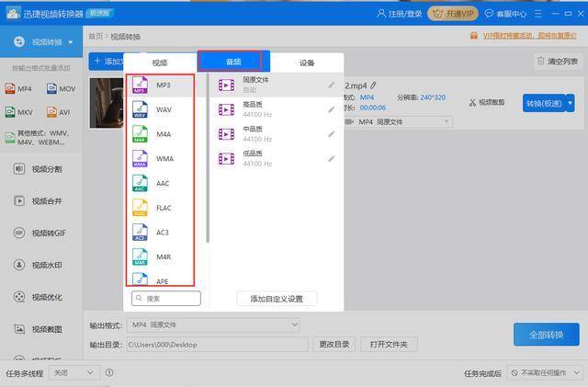Click info icon beside 任务多线程
The width and height of the screenshot is (588, 387).
click(109, 372)
